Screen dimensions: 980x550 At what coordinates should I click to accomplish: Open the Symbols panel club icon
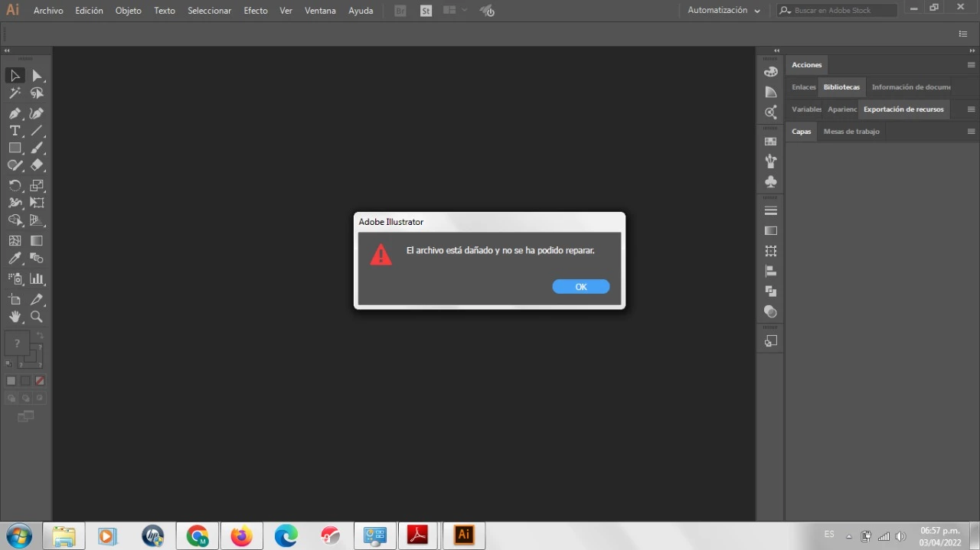click(771, 181)
